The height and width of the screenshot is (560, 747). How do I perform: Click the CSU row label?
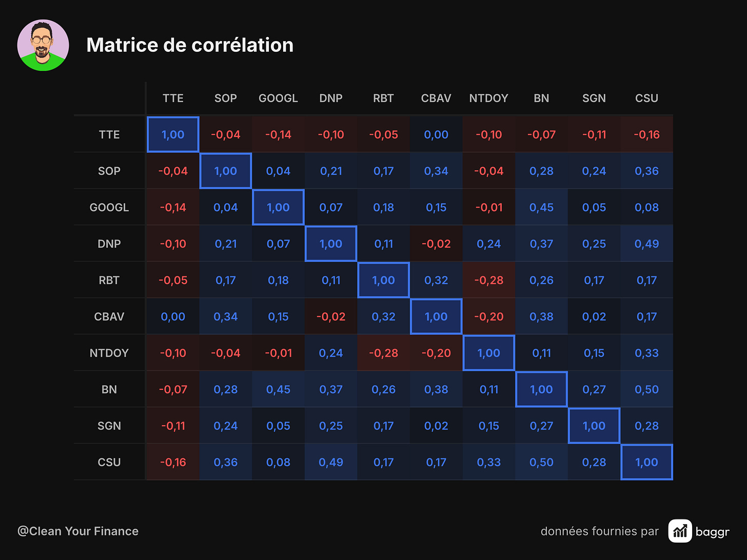(x=109, y=462)
